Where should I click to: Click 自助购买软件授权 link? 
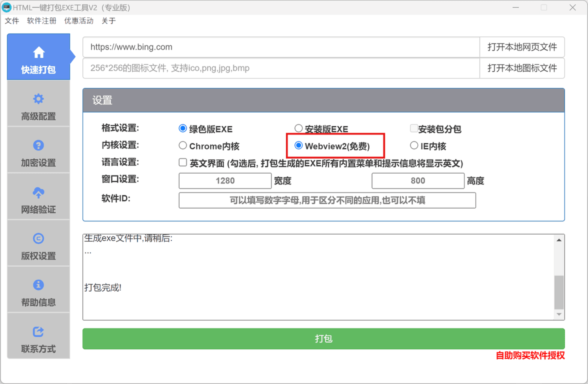[530, 355]
